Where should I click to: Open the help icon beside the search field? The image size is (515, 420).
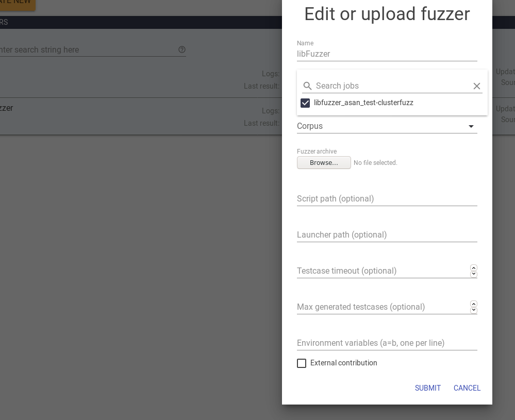pos(182,50)
